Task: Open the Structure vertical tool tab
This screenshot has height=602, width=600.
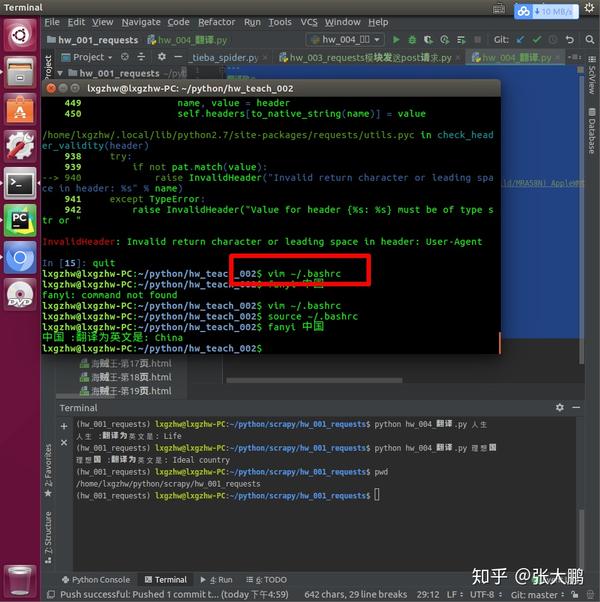Action: point(48,538)
